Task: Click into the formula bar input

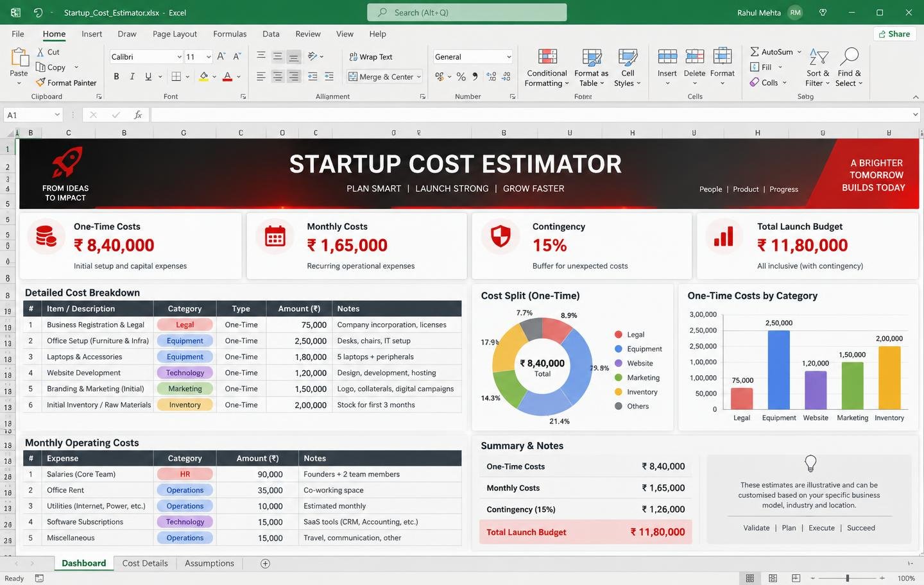Action: coord(531,115)
